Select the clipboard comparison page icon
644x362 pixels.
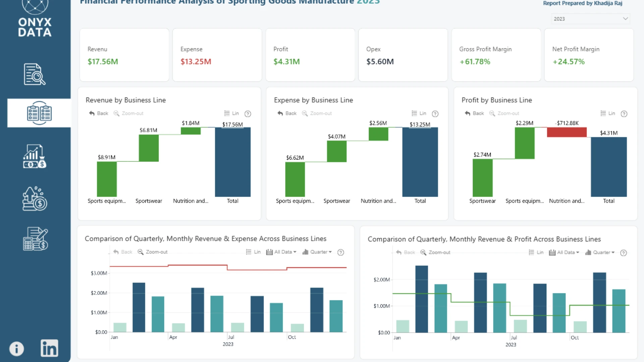(x=39, y=113)
